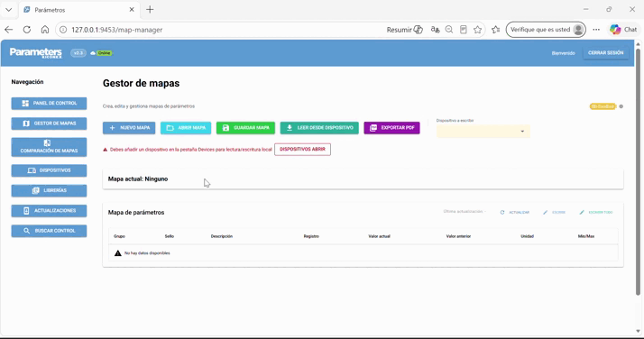Open the translate page icon
Image resolution: width=644 pixels, height=339 pixels.
coord(435,30)
